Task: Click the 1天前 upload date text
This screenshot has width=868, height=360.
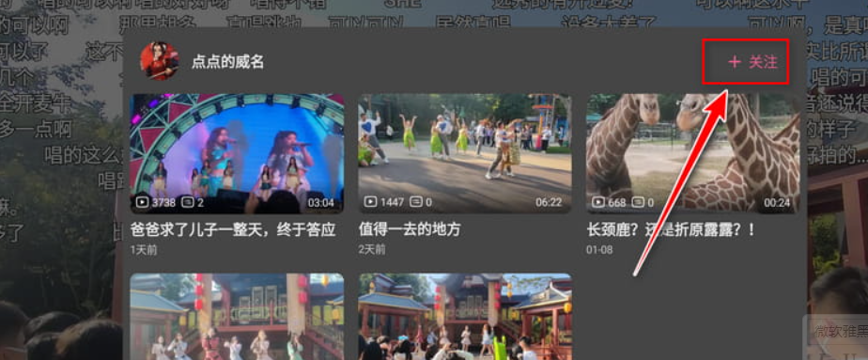Action: [144, 250]
